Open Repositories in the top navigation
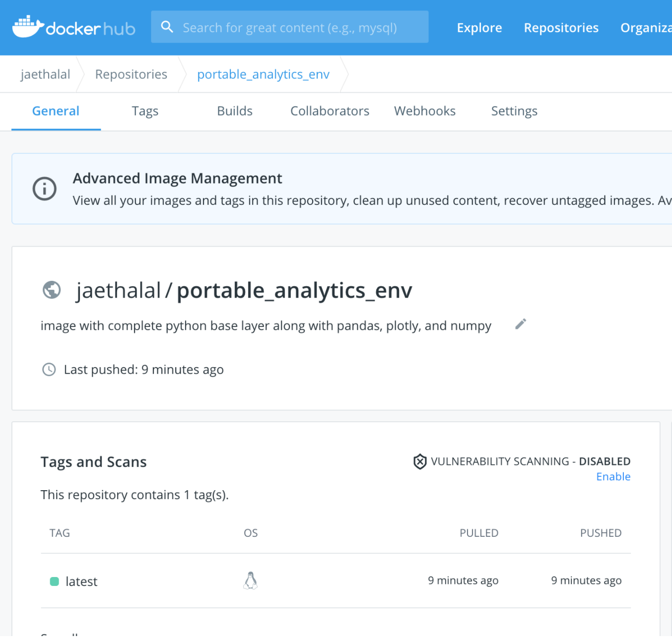672x643 pixels. (x=561, y=28)
